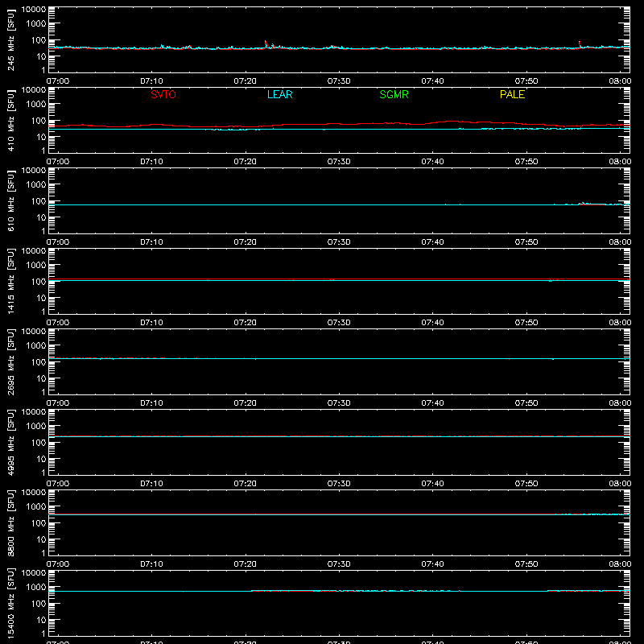Select the 2695 MHz [SFU] axis title

click(10, 361)
